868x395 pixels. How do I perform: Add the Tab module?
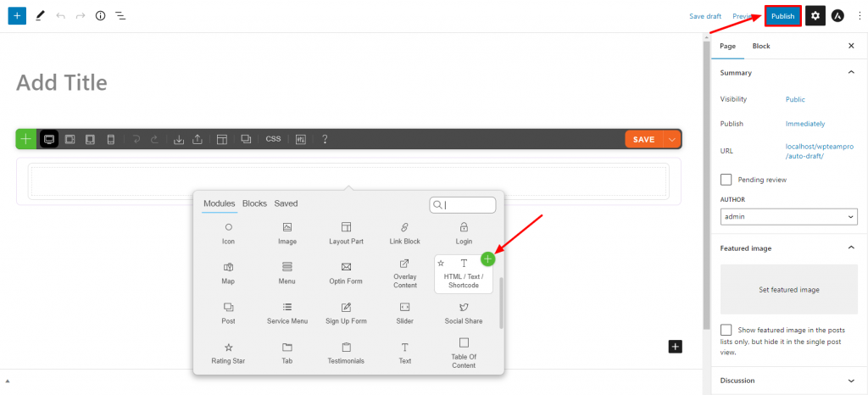[287, 353]
